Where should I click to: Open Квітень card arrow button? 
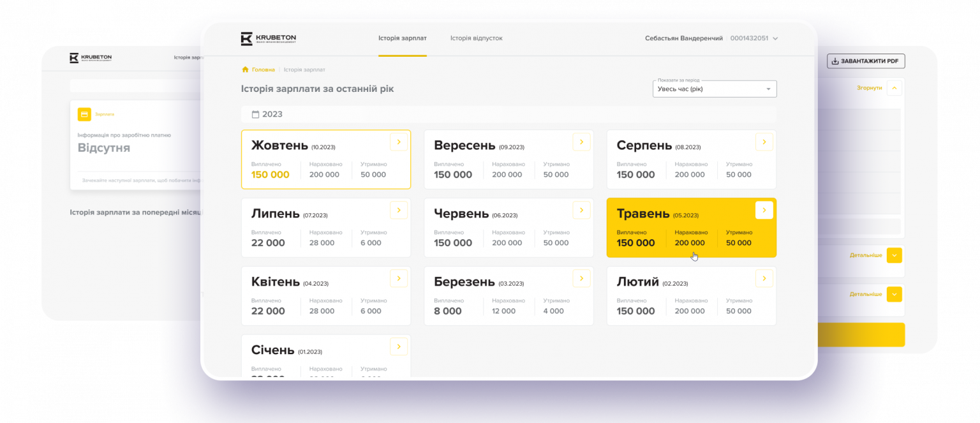[x=398, y=278]
